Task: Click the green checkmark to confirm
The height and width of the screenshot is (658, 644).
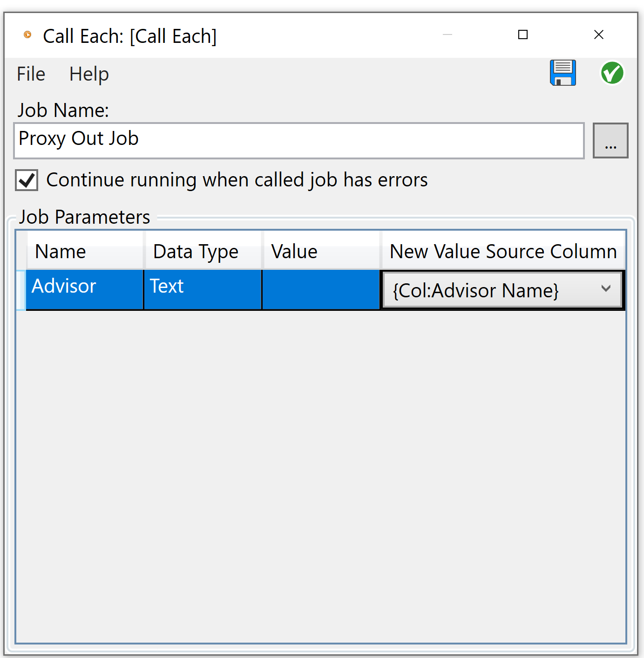Action: (x=612, y=73)
